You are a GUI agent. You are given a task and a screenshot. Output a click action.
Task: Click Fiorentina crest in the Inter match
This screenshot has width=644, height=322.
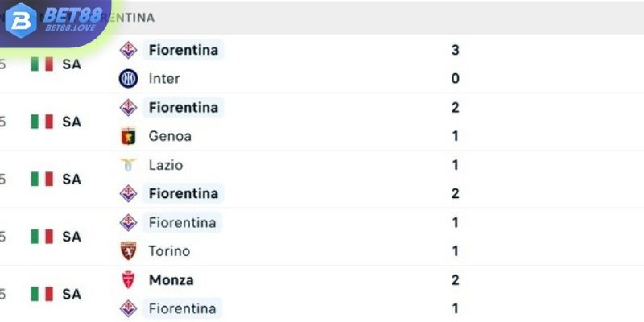click(128, 50)
